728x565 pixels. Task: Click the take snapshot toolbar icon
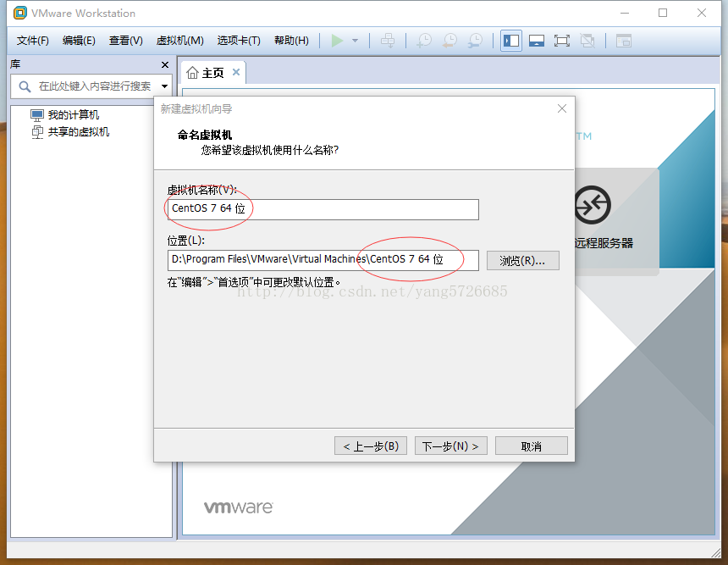[424, 41]
